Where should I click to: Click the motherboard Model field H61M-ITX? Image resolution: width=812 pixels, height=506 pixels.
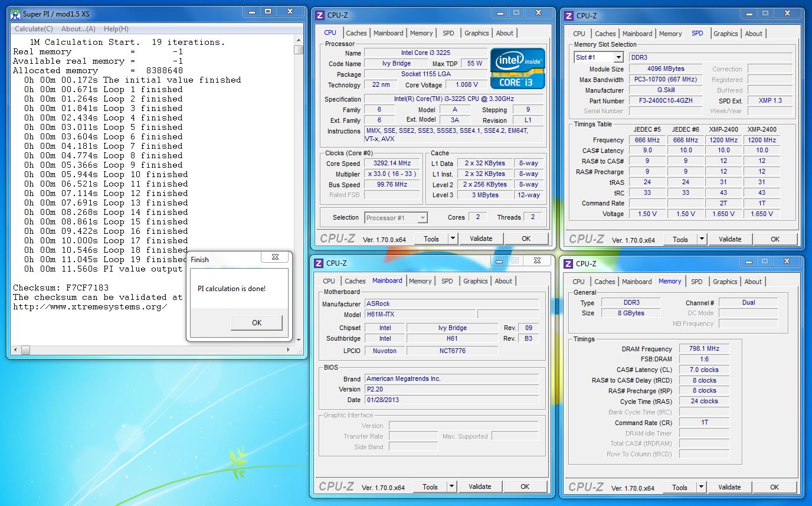pos(420,315)
